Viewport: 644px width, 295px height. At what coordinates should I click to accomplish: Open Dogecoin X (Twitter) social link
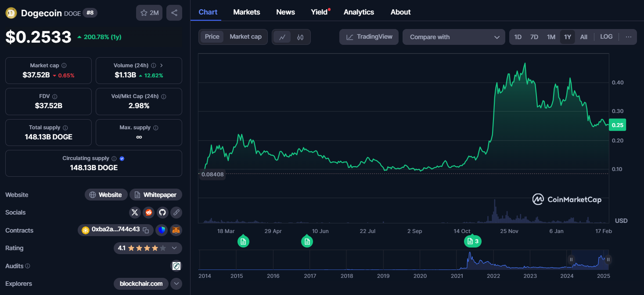pos(135,212)
